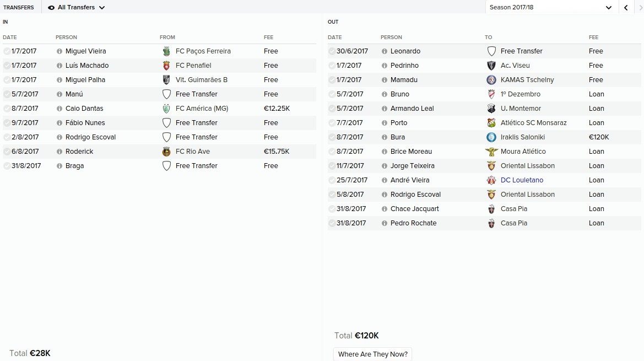The height and width of the screenshot is (361, 644).
Task: Select the TRANSFERS tab label
Action: (19, 7)
